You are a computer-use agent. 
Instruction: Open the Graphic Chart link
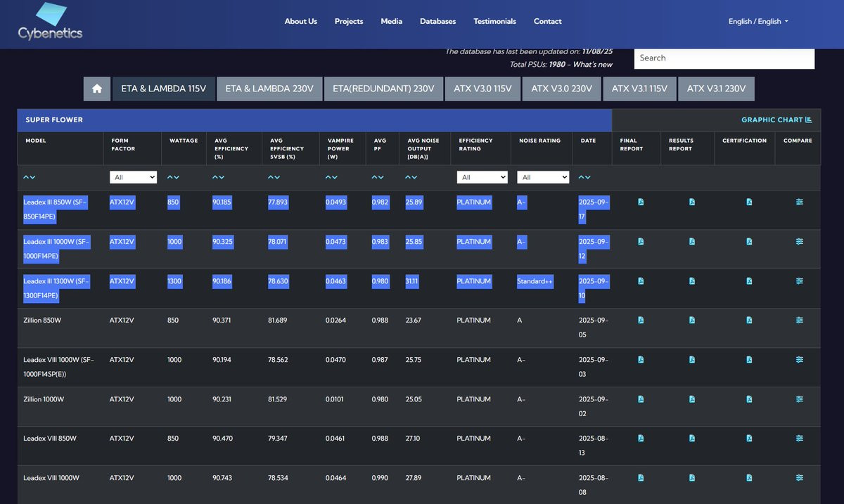(776, 120)
